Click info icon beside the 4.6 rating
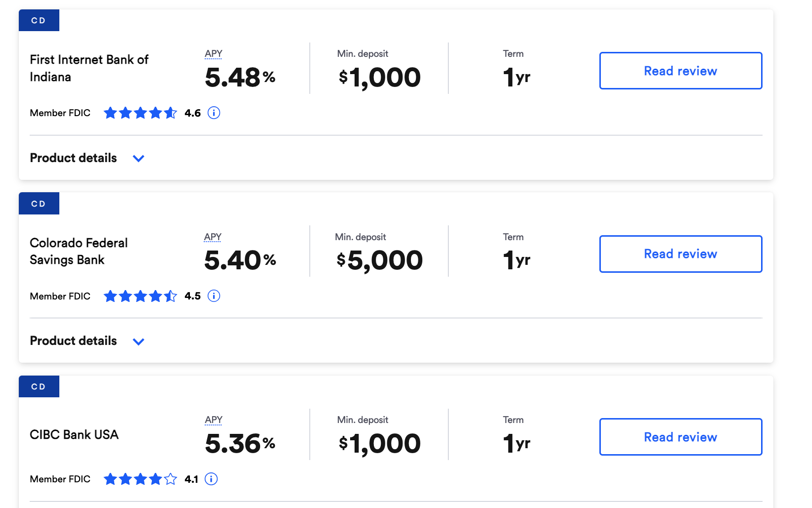Image resolution: width=812 pixels, height=508 pixels. (x=214, y=113)
